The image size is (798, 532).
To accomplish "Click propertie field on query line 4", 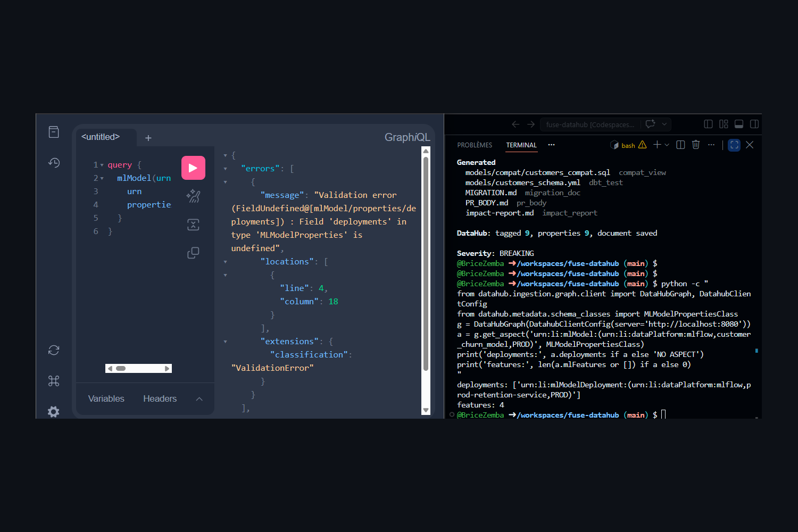I will tap(149, 205).
